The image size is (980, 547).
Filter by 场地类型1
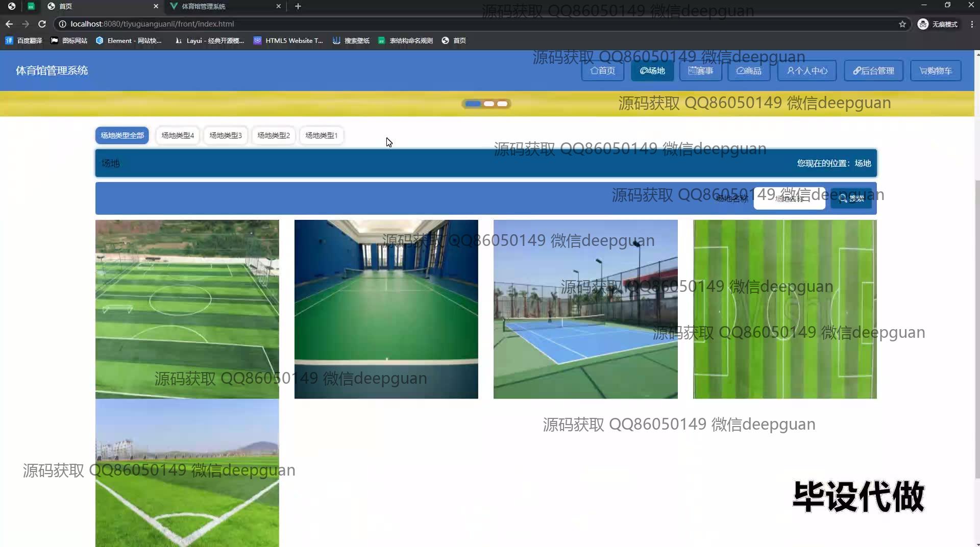click(x=322, y=135)
